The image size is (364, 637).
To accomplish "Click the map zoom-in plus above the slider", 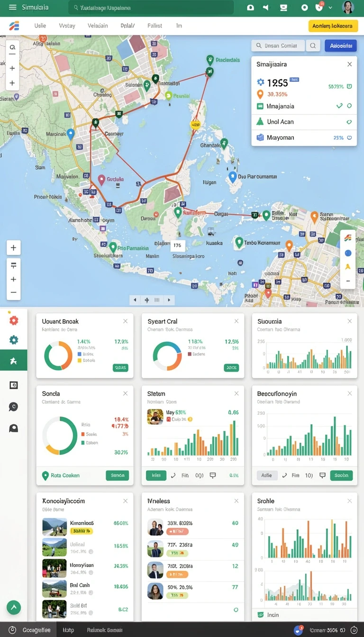I will [x=13, y=248].
